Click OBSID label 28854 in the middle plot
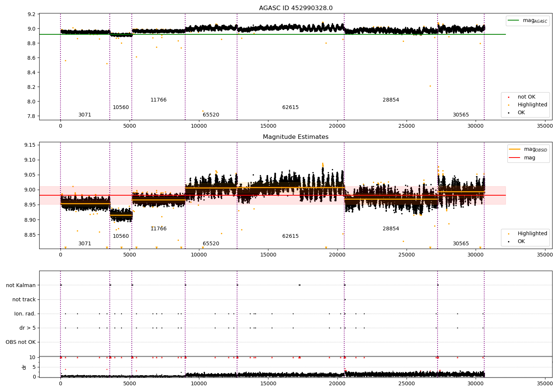This screenshot has width=560, height=392. [391, 229]
